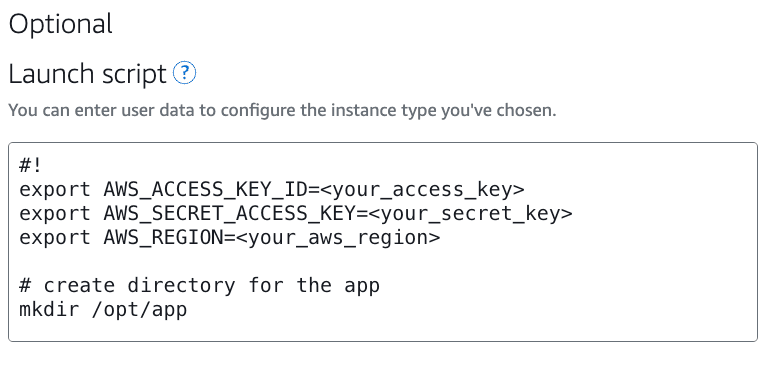
Task: Click the user data description text
Action: (x=282, y=110)
